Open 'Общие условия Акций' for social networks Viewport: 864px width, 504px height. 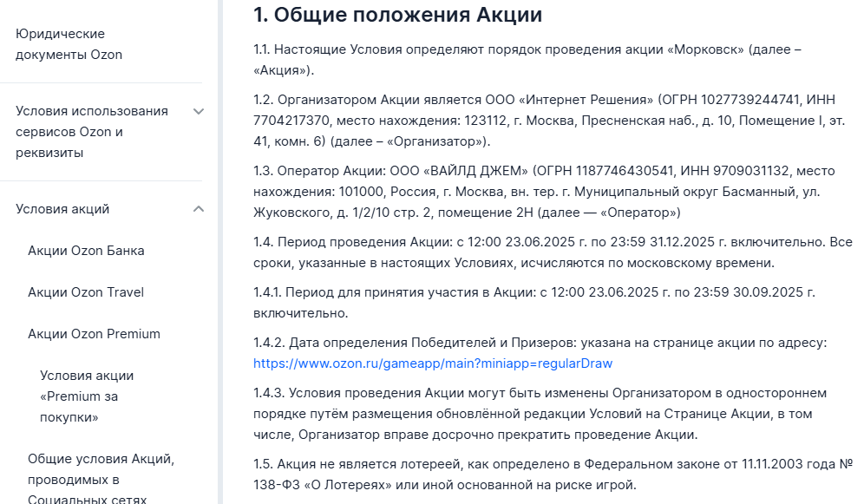click(x=101, y=479)
